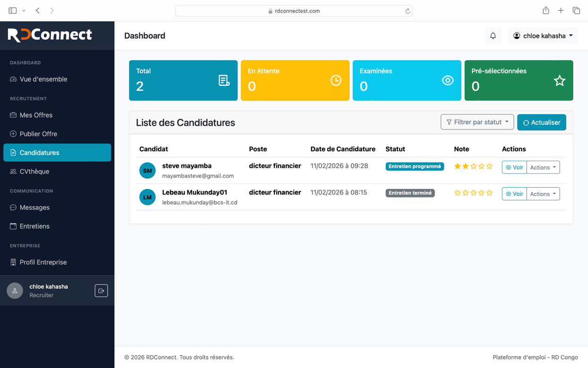Open the notifications bell icon
Viewport: 588px width, 368px height.
point(493,35)
